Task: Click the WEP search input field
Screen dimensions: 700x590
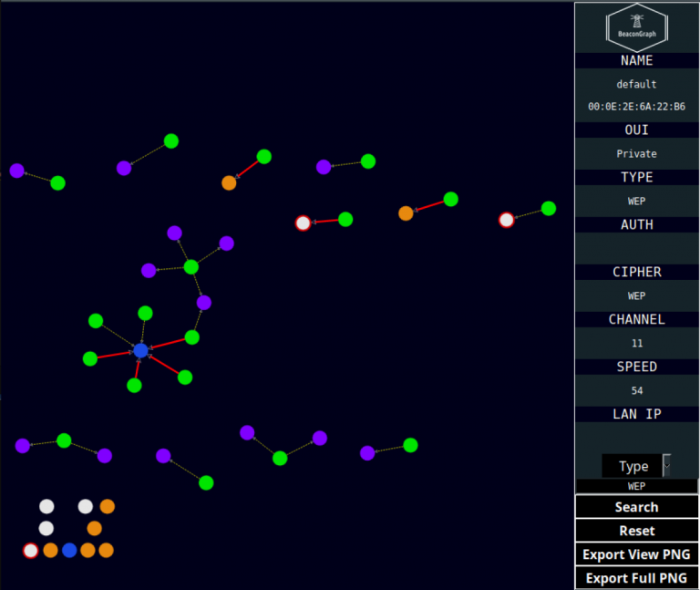Action: pyautogui.click(x=636, y=487)
